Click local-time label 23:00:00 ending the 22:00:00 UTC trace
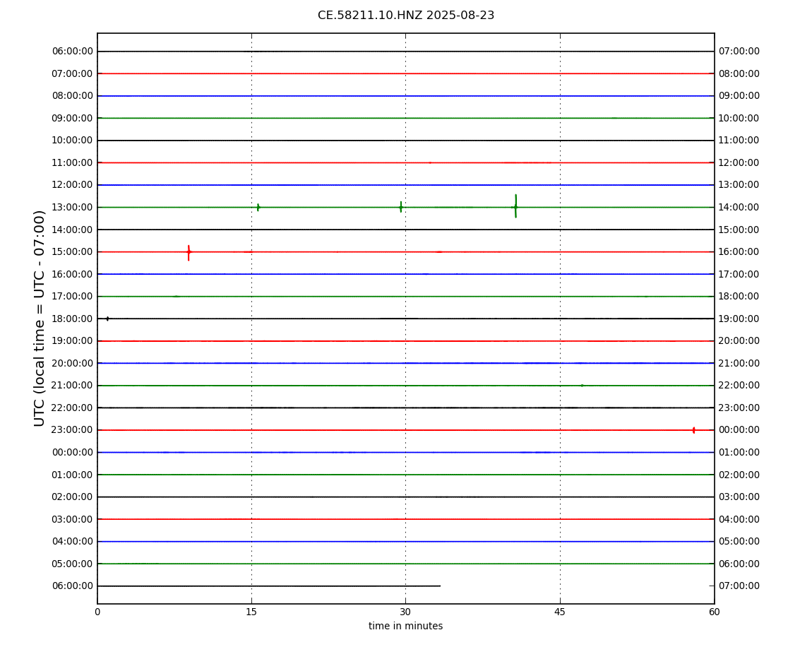The width and height of the screenshot is (812, 671). tap(739, 408)
